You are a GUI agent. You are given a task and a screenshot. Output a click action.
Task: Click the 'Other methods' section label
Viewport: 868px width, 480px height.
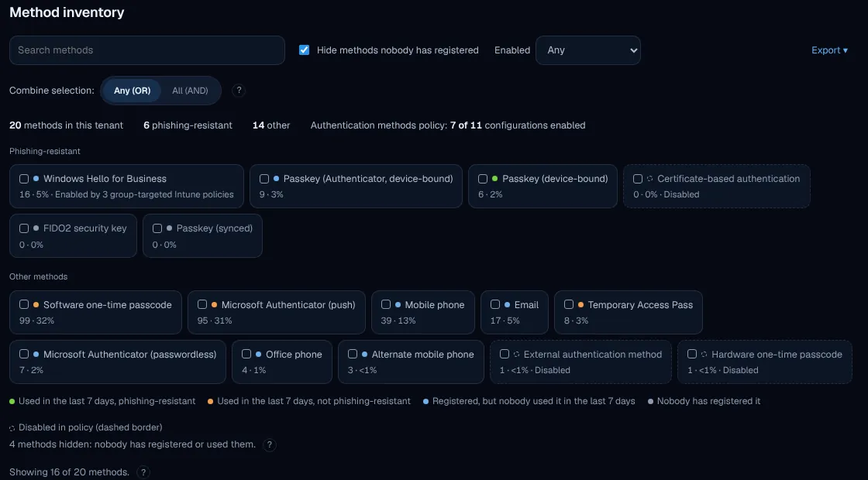pos(38,276)
